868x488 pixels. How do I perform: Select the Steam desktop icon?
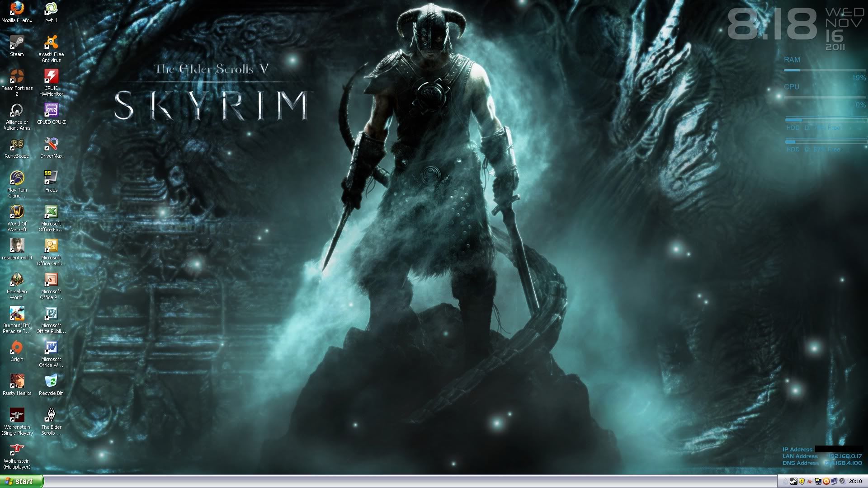coord(17,46)
